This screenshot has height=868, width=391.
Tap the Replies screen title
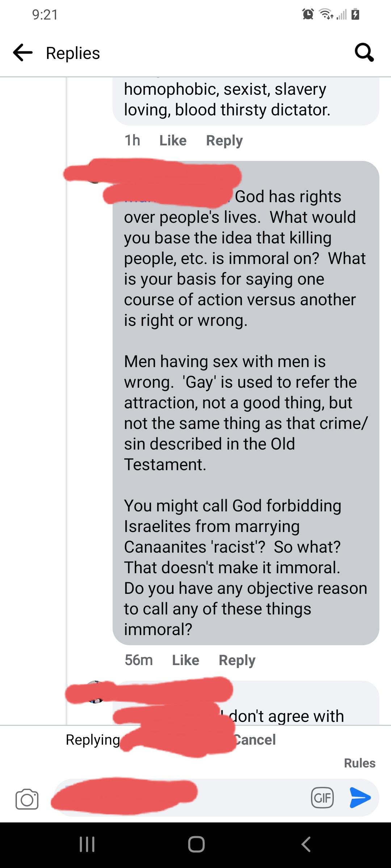(72, 53)
